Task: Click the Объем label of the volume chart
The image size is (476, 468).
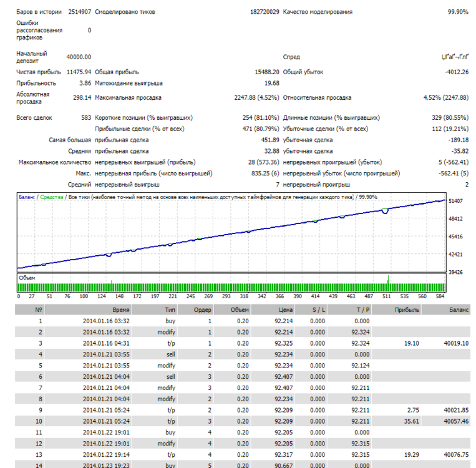Action: 27,278
